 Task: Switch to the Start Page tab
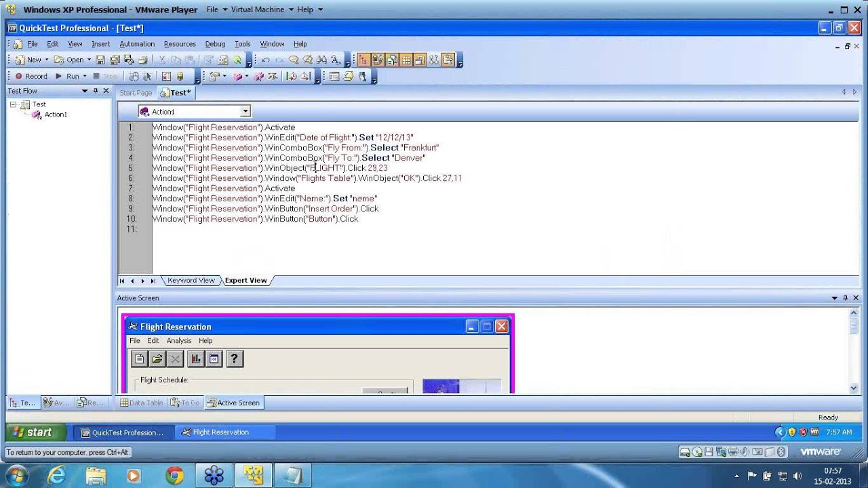tap(136, 93)
